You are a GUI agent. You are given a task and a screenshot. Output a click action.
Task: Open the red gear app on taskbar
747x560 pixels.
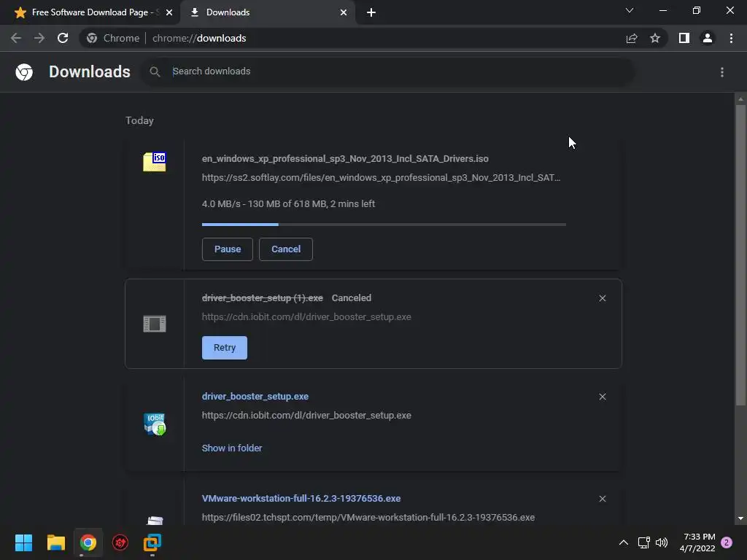(120, 542)
